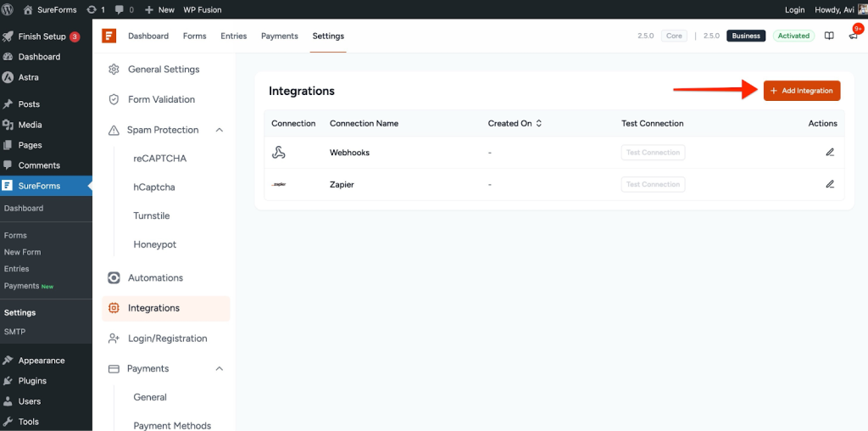Open the documentation book icon
868x431 pixels.
(x=829, y=36)
